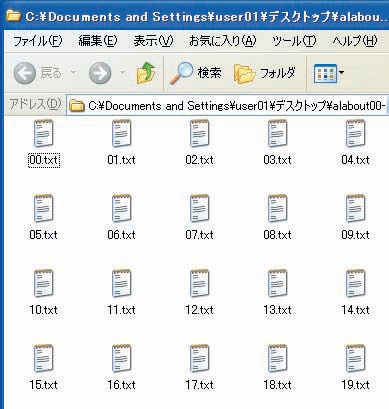
Task: Select the 14.txt file icon
Action: click(x=356, y=284)
